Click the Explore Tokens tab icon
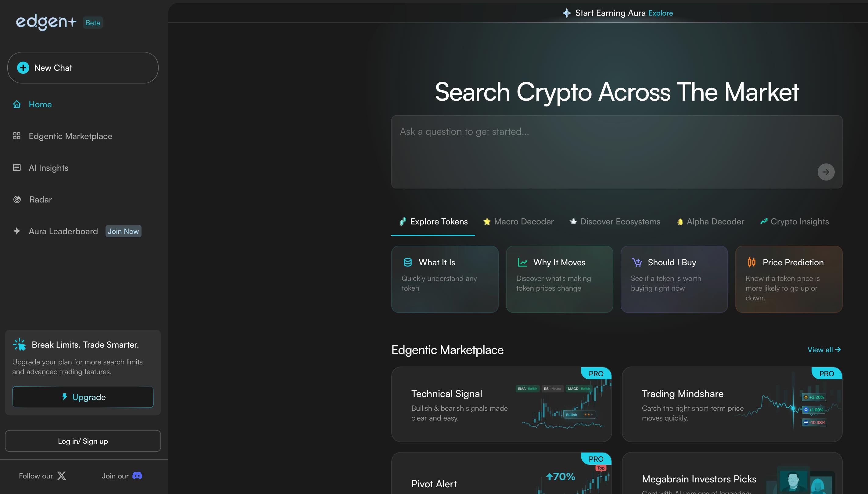This screenshot has height=494, width=868. [403, 222]
